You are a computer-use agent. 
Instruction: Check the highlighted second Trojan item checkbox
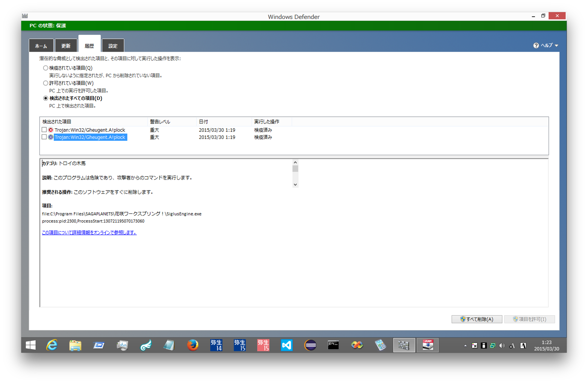(44, 137)
